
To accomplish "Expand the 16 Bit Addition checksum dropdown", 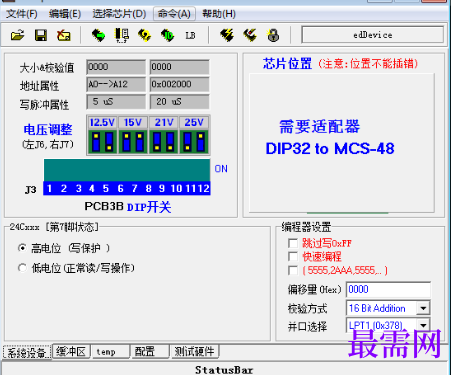I will [423, 308].
